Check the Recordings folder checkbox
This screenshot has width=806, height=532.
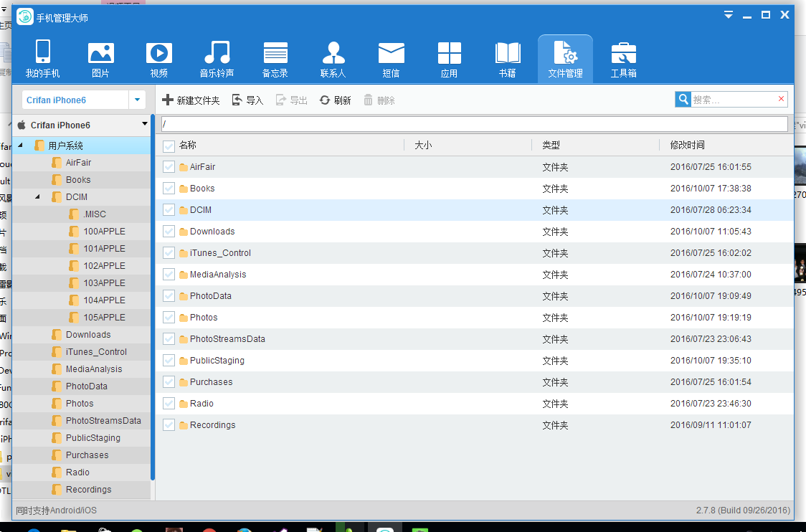click(x=169, y=424)
